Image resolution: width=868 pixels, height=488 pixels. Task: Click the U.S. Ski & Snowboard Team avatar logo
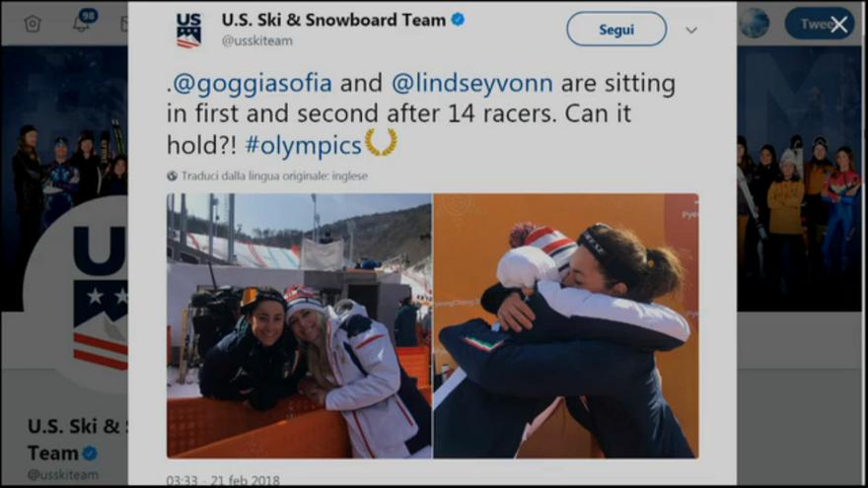(x=188, y=30)
